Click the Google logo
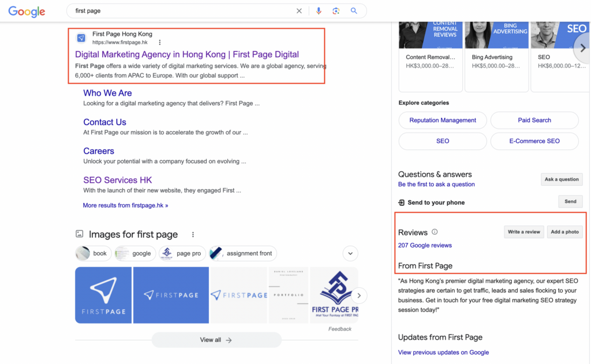Viewport: 591px width, 364px height. point(27,12)
